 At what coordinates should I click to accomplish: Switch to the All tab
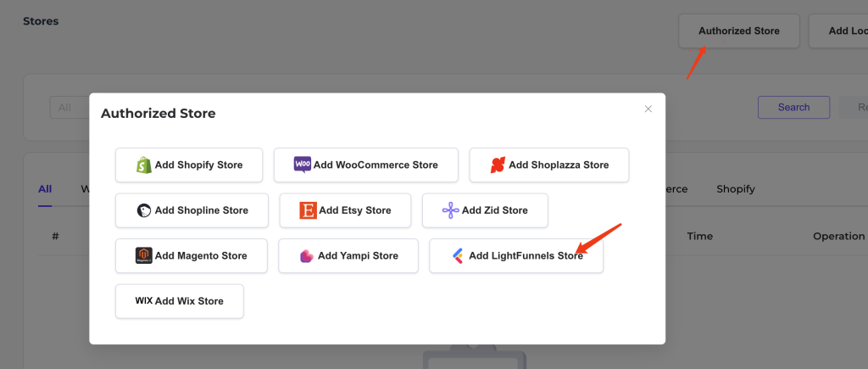click(45, 189)
